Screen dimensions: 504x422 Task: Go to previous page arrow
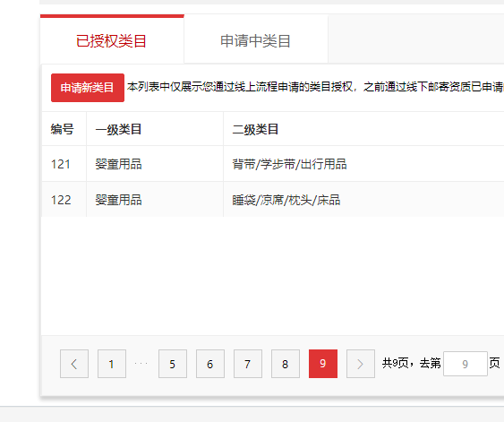point(74,364)
